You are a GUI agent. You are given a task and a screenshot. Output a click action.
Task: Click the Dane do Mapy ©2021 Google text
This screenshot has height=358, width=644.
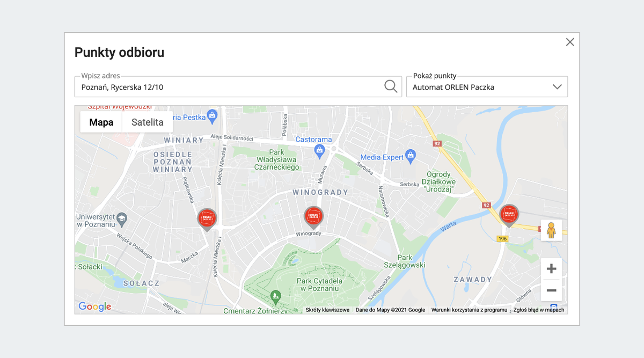(390, 310)
